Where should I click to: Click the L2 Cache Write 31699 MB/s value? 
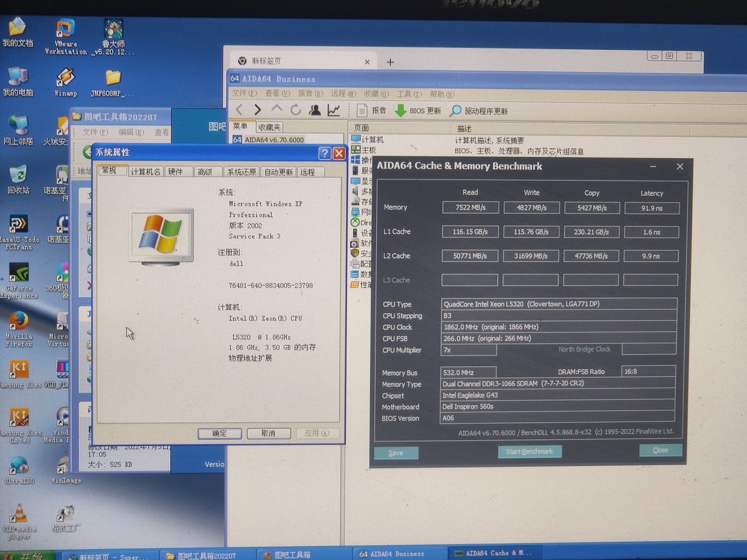(531, 256)
